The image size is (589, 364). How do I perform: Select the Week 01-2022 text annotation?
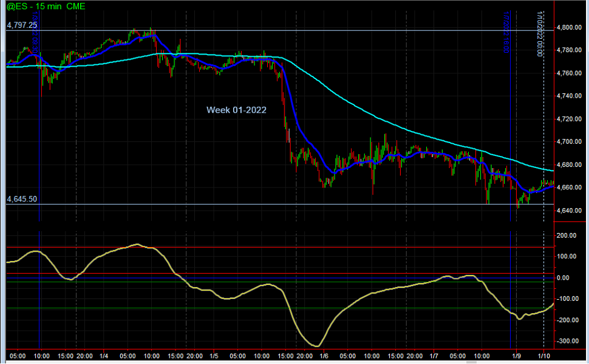(236, 110)
